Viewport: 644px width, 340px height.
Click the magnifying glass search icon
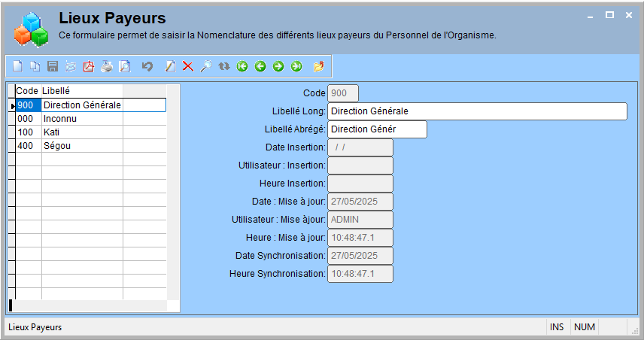[x=206, y=66]
